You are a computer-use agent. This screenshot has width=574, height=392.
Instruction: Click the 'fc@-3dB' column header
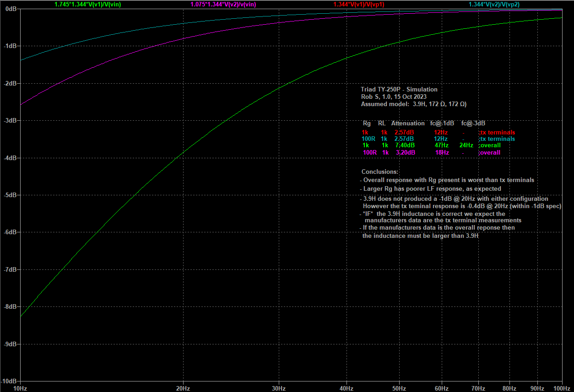(473, 124)
